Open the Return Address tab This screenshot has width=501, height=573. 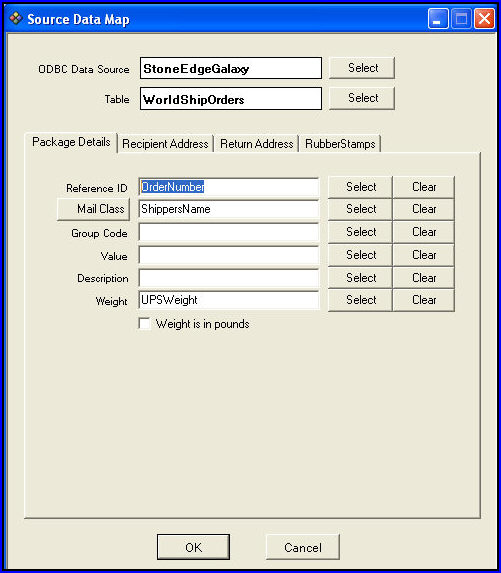tap(257, 144)
